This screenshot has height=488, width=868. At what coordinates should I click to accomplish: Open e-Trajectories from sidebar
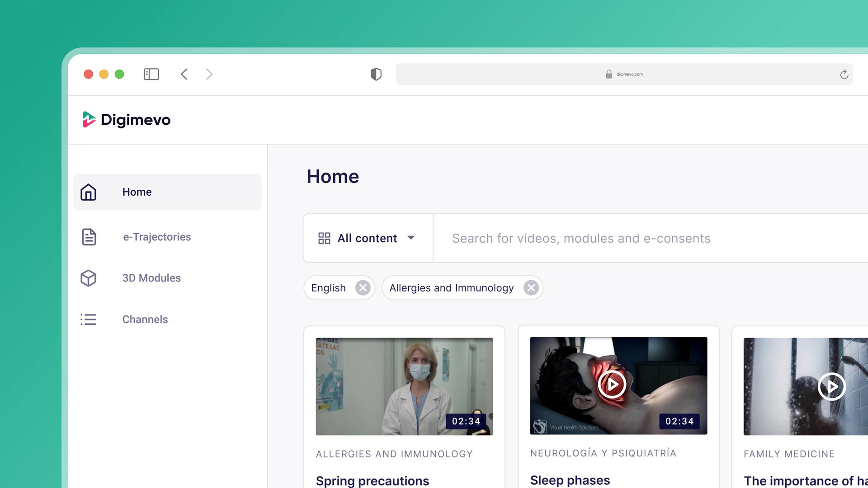[156, 237]
